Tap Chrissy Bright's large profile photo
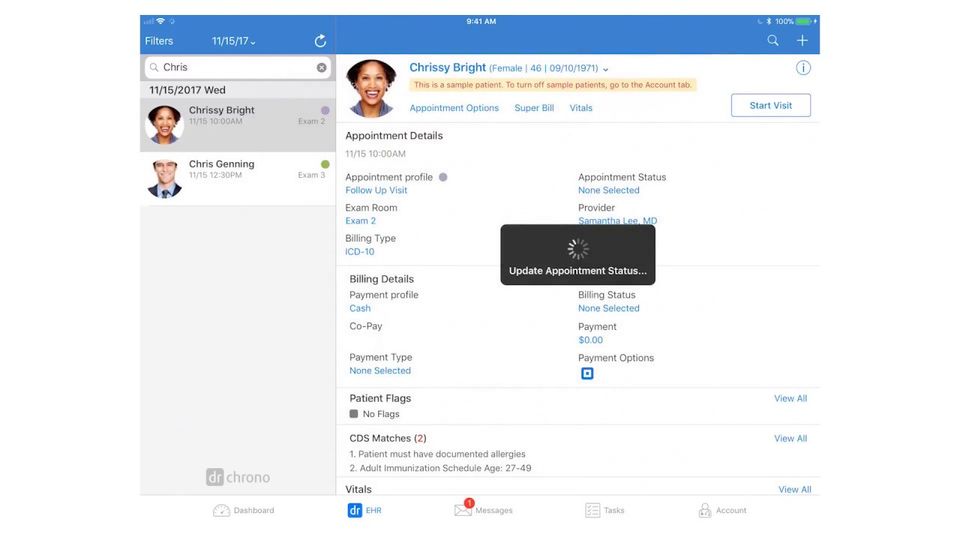Viewport: 960px width, 540px height. [x=371, y=88]
